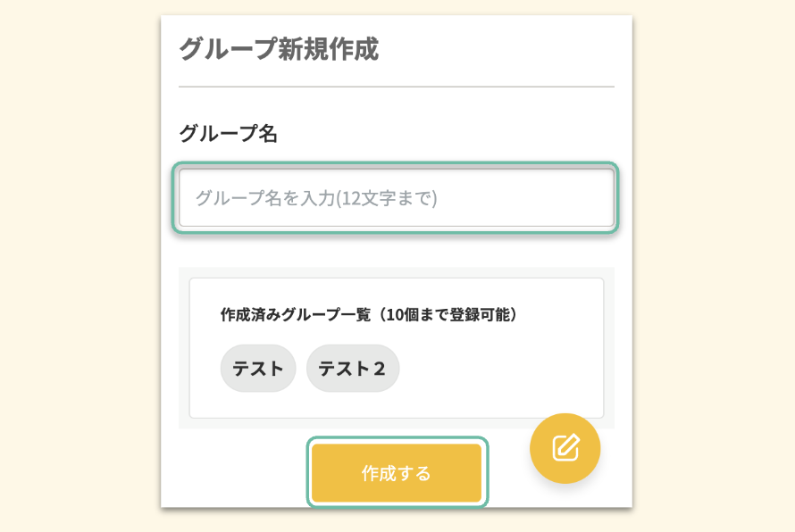This screenshot has height=532, width=795.
Task: Click the cream background left of the form
Action: (80, 268)
